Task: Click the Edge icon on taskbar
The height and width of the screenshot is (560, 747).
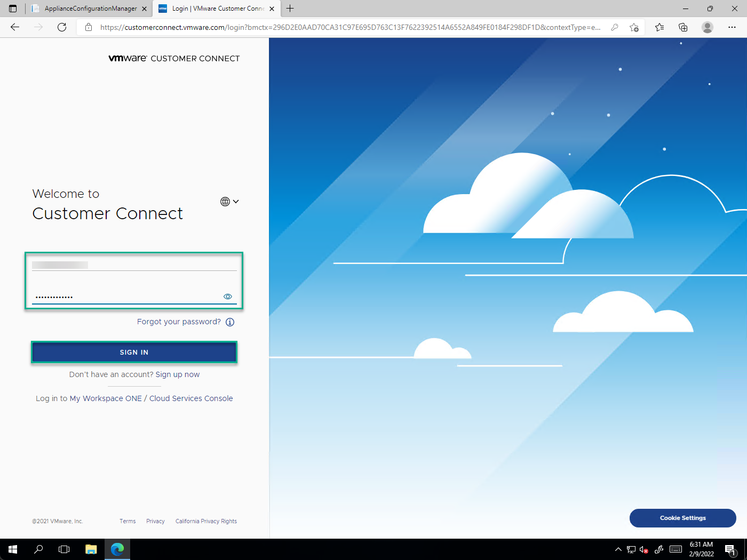Action: [x=117, y=549]
